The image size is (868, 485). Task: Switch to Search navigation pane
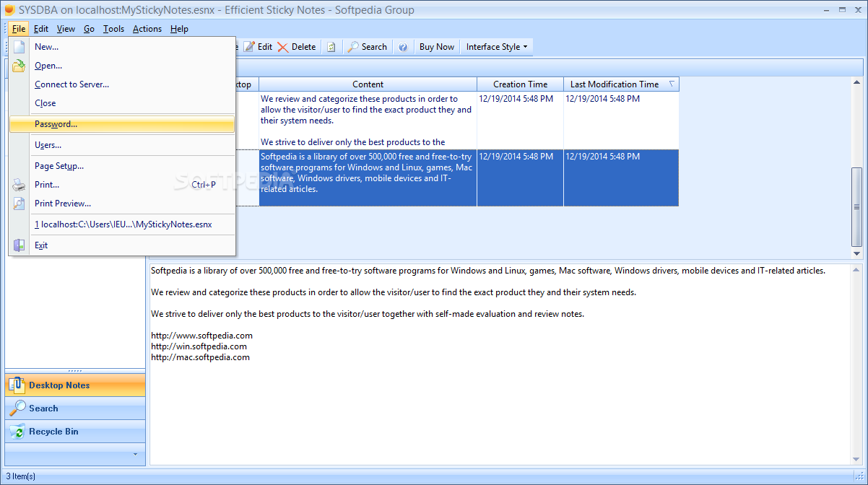coord(75,408)
